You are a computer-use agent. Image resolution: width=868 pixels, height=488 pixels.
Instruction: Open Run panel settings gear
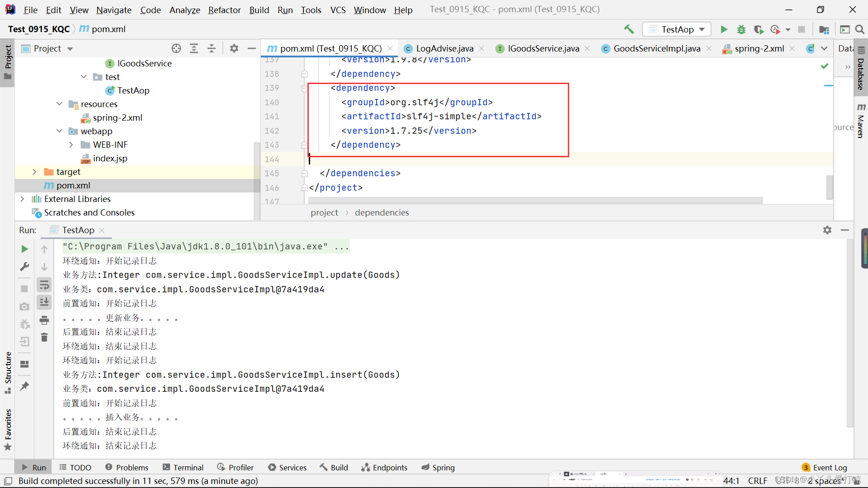pyautogui.click(x=827, y=230)
